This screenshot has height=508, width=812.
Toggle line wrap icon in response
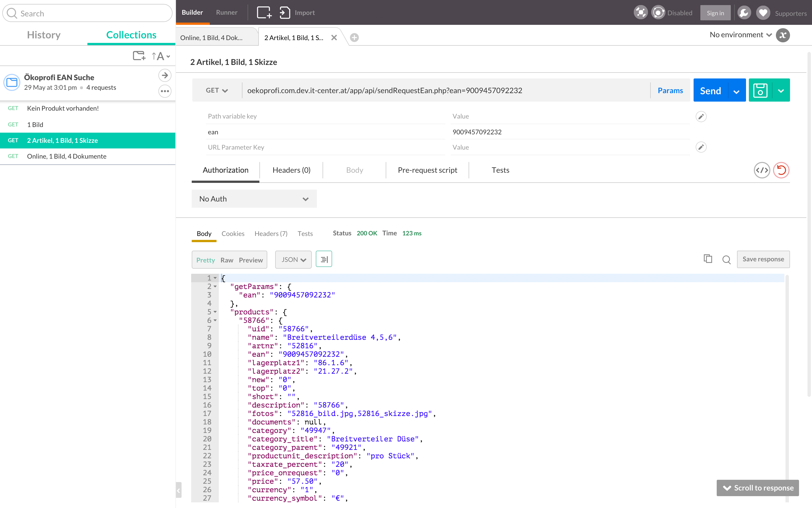(324, 259)
